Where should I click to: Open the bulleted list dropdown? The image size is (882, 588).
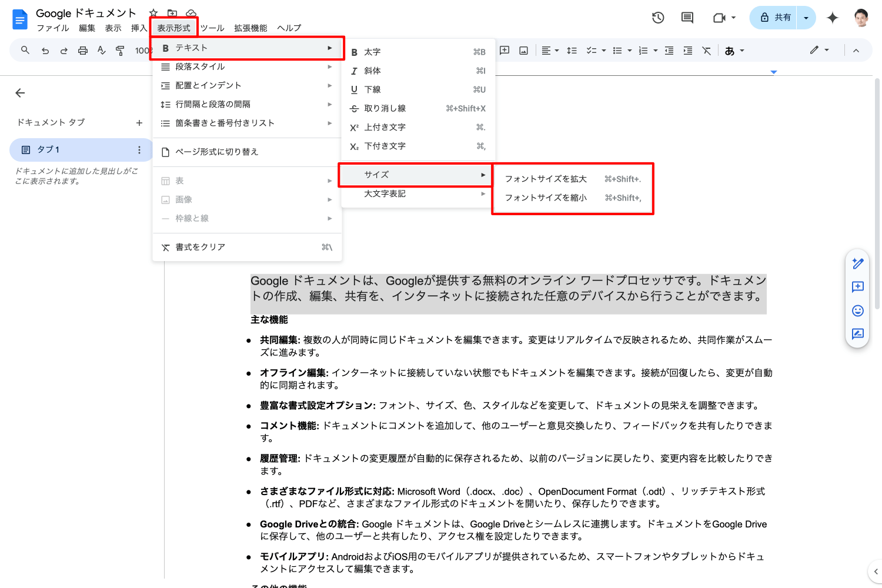[x=622, y=51]
